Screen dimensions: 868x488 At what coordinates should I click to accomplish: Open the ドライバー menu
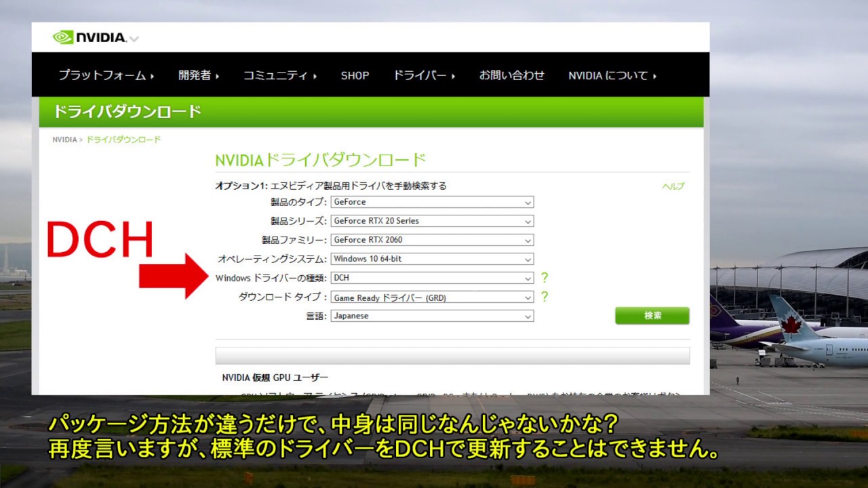click(424, 75)
